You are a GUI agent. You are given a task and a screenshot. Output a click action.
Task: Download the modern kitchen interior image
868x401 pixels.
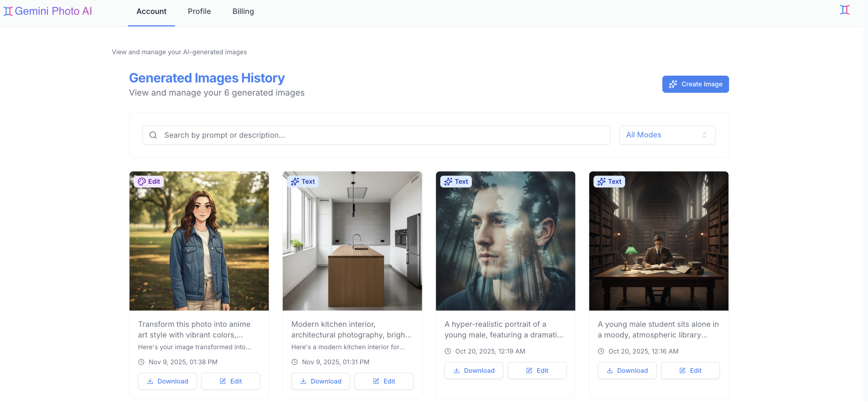pos(320,381)
